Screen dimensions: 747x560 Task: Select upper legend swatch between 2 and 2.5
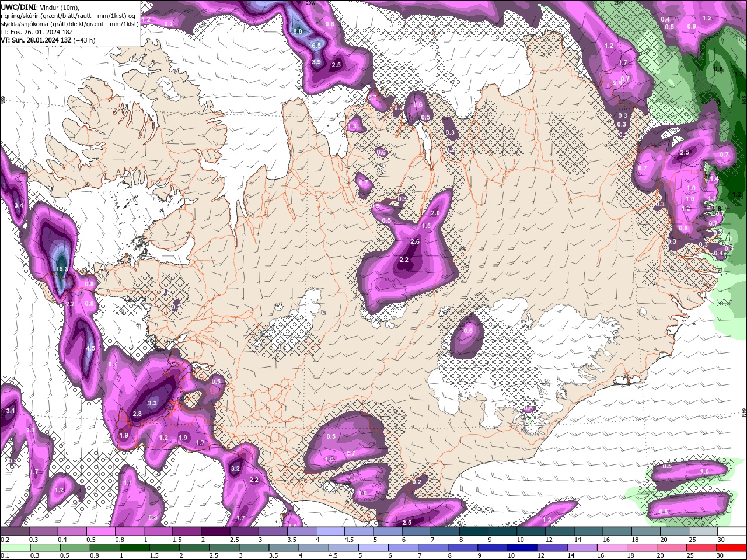[x=215, y=531]
